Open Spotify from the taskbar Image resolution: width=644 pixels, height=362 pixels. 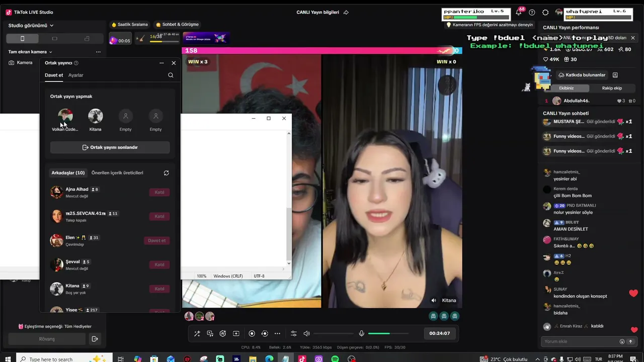coord(335,359)
